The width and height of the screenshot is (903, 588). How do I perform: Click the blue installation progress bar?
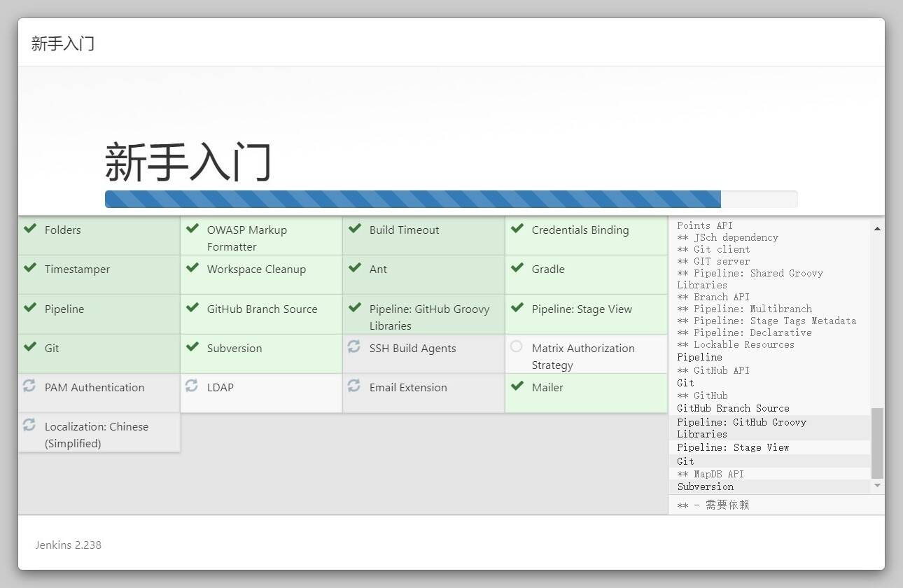coord(413,199)
